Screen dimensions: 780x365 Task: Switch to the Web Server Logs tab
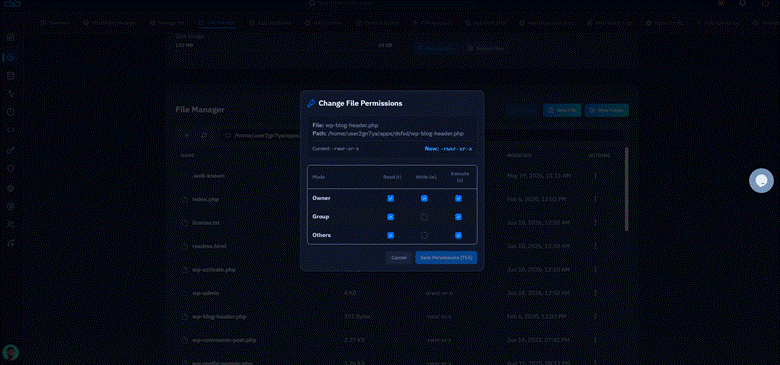tap(611, 23)
